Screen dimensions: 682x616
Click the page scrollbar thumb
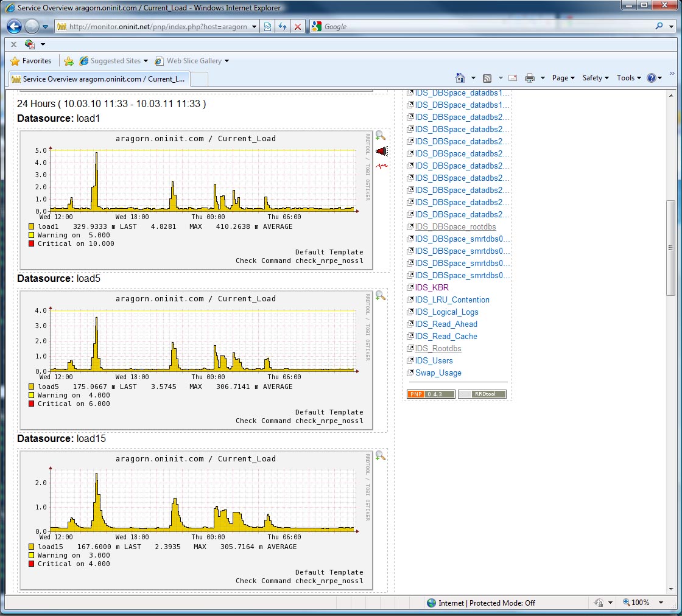[x=670, y=248]
